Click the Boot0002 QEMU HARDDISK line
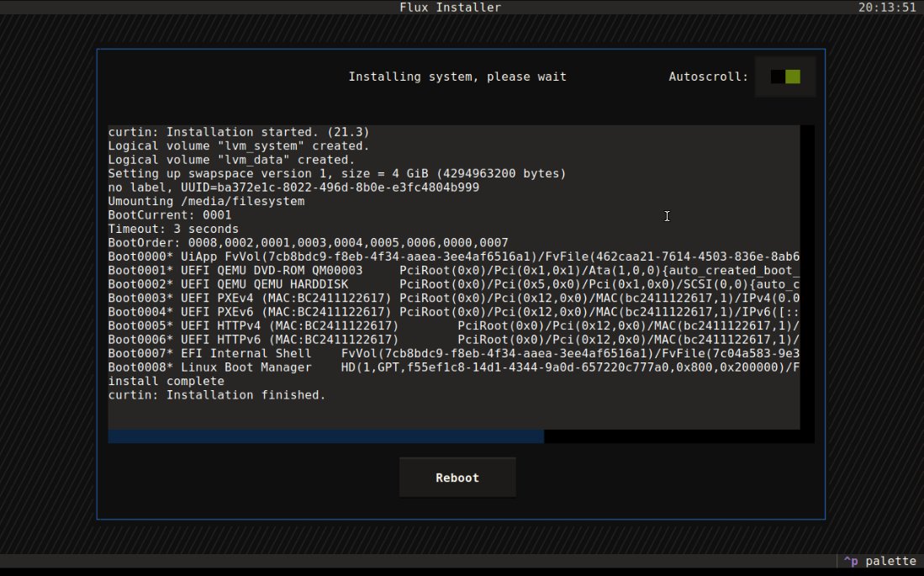The height and width of the screenshot is (576, 924). click(x=454, y=284)
